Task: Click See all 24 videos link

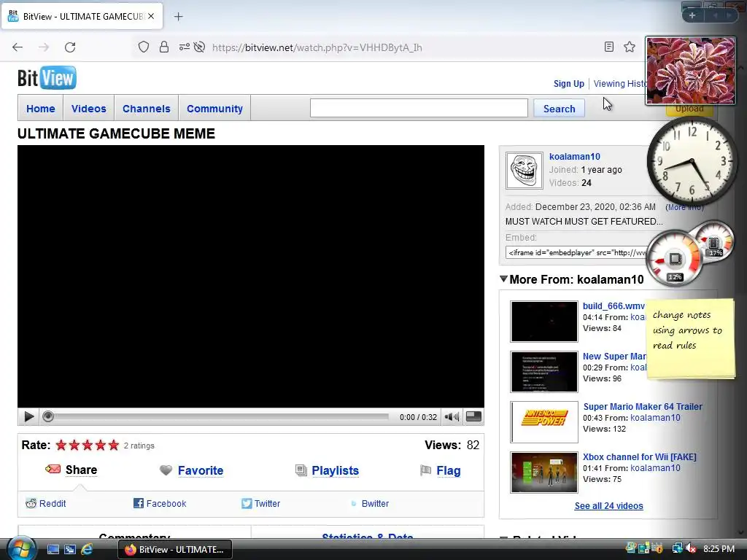Action: tap(609, 506)
